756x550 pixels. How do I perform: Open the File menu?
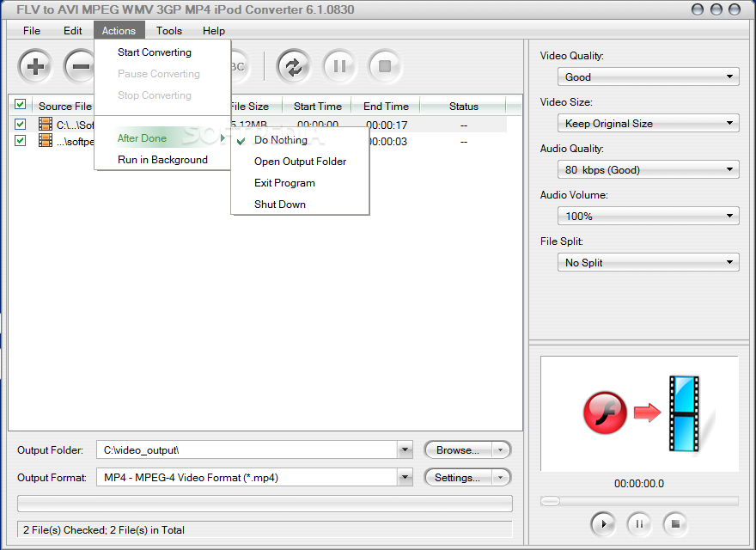(x=32, y=30)
